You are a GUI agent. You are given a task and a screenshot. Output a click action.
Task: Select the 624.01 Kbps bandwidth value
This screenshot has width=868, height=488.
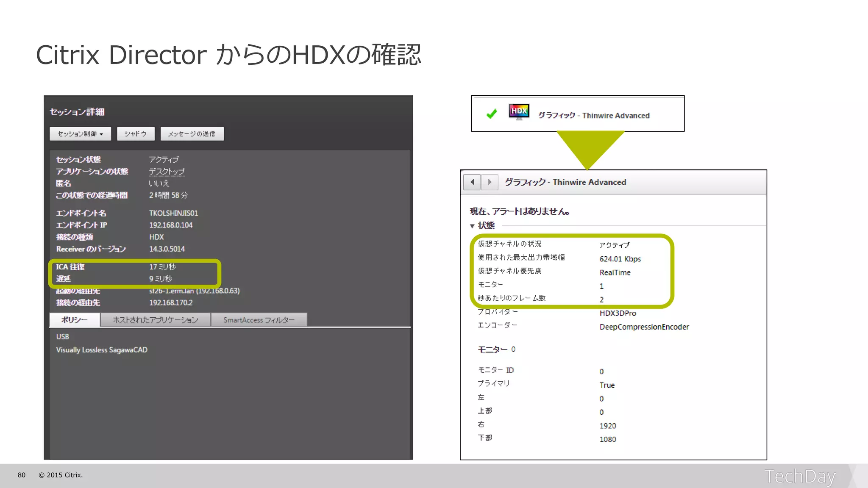(620, 259)
